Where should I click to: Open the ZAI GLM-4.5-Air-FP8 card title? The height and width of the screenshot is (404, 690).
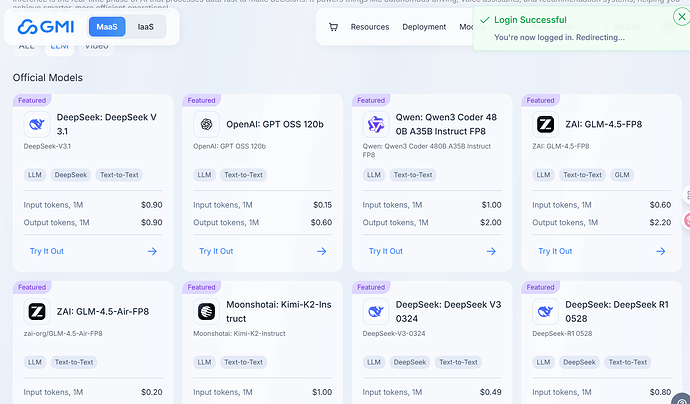point(103,312)
